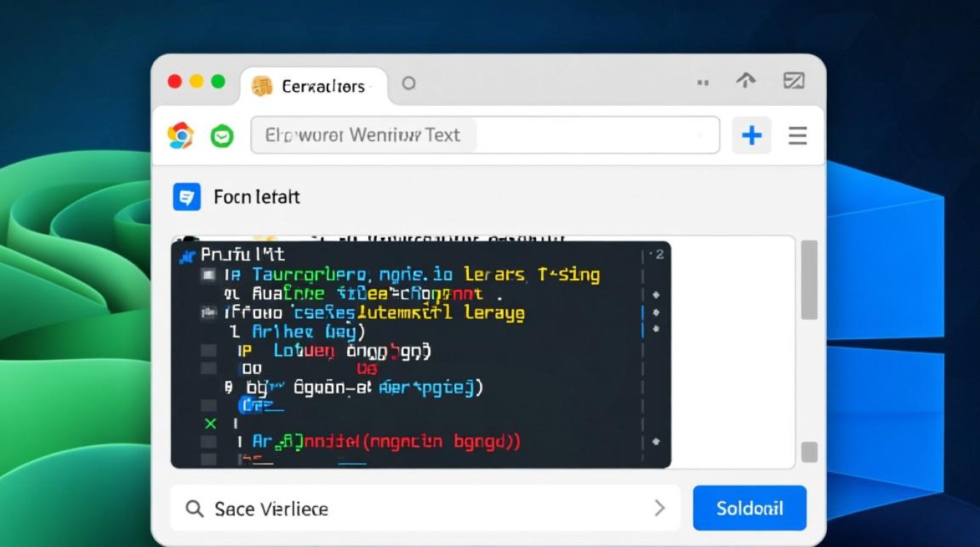Open new tab using the circle button

[409, 84]
